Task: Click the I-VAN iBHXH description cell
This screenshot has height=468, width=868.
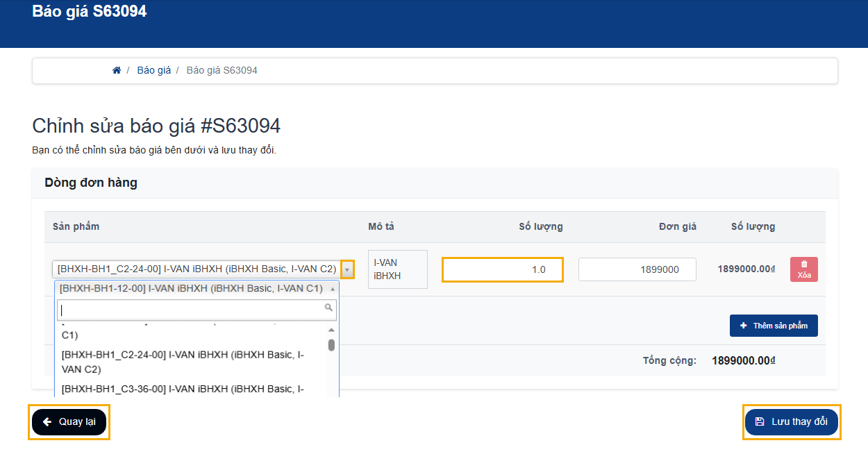Action: coord(398,269)
